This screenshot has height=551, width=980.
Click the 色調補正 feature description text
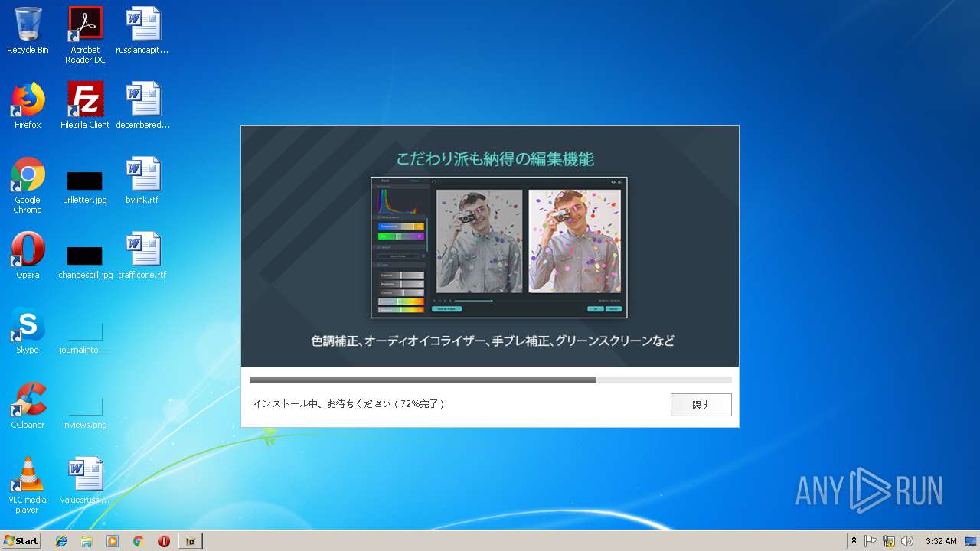[x=493, y=341]
